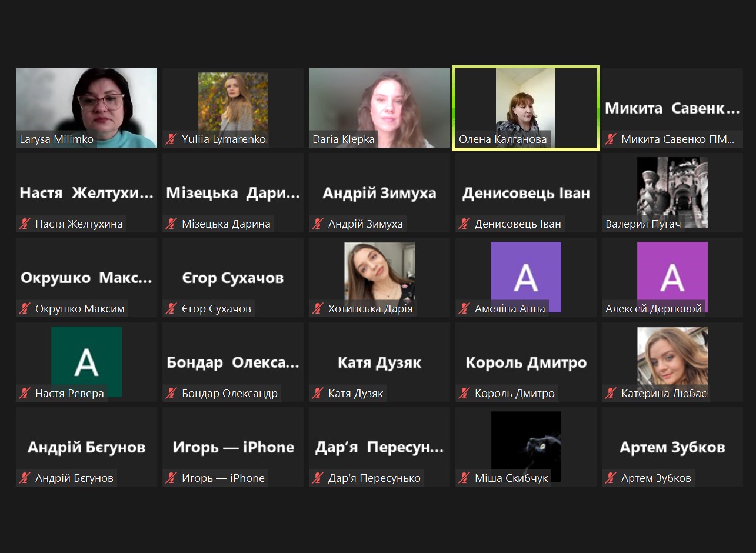
Task: Click muted mic icon beside Мізецька Дарина label
Action: pyautogui.click(x=171, y=224)
